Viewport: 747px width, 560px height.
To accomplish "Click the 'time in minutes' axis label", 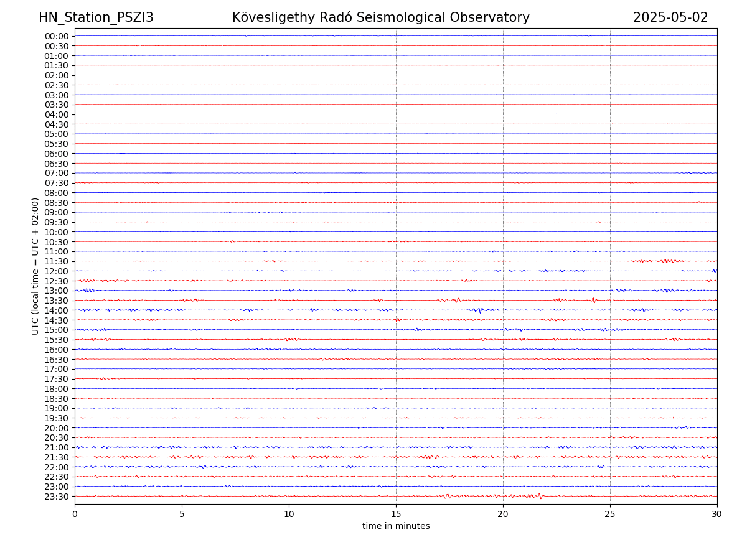I will coord(396,526).
